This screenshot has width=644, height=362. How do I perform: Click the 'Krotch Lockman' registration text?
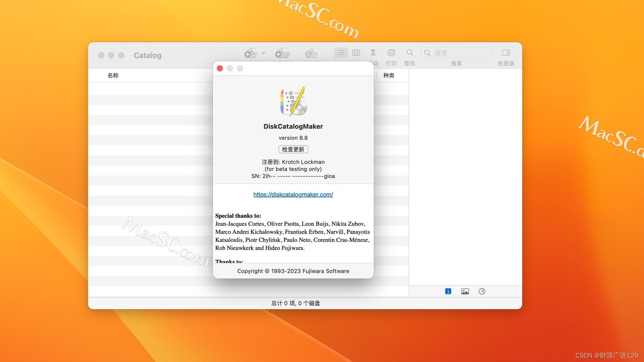303,162
